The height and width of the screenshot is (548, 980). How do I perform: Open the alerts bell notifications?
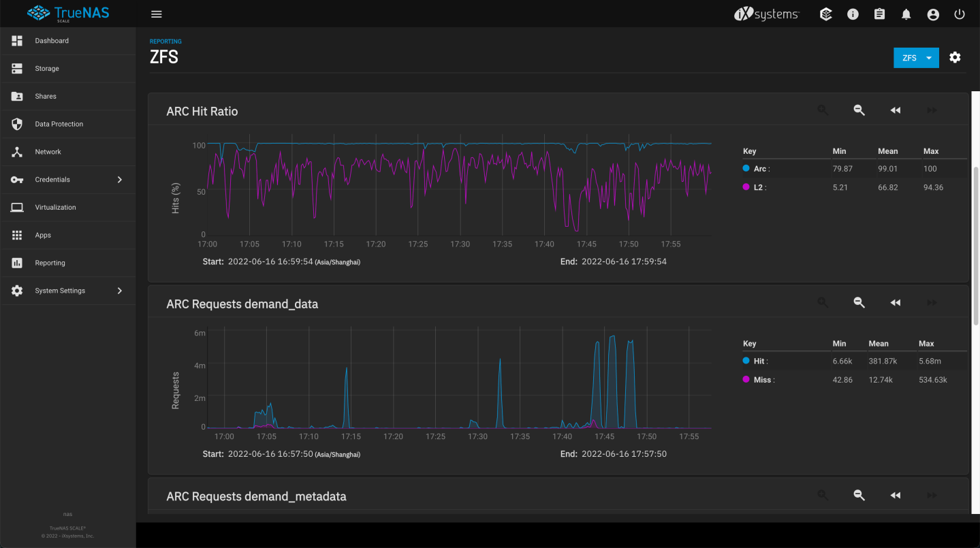[906, 14]
